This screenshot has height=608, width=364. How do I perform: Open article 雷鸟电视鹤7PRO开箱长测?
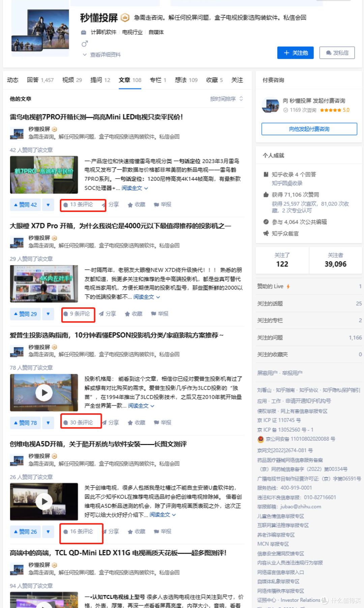tap(96, 117)
